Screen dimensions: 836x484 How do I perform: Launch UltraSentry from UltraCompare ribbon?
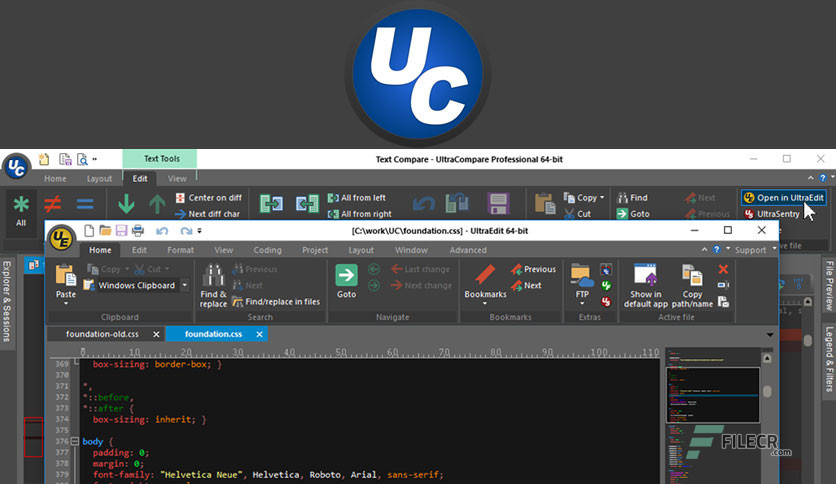(x=772, y=214)
